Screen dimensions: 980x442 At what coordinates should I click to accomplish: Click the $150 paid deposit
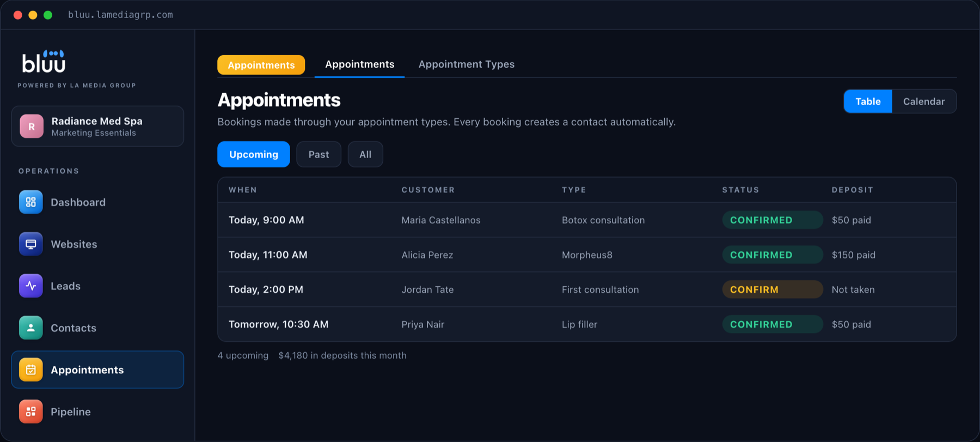click(854, 255)
